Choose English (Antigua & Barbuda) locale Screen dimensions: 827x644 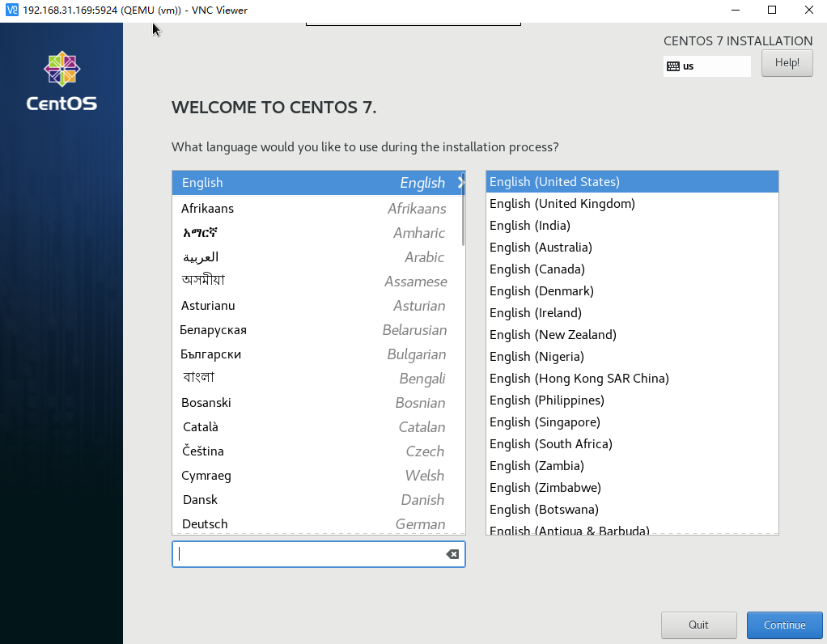tap(632, 528)
